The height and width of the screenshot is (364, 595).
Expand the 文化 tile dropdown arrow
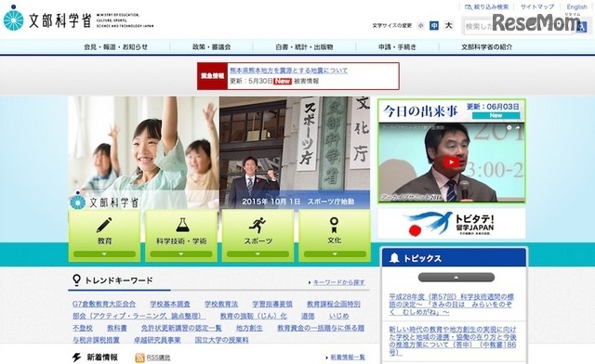coord(335,254)
